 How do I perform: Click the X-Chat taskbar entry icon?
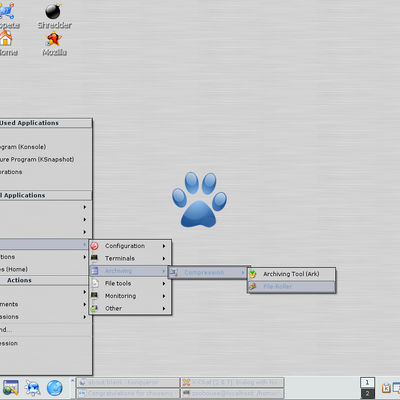(x=186, y=382)
